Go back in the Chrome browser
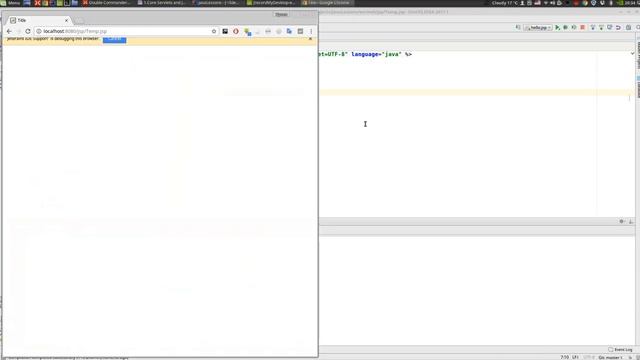The height and width of the screenshot is (360, 640). [x=9, y=31]
